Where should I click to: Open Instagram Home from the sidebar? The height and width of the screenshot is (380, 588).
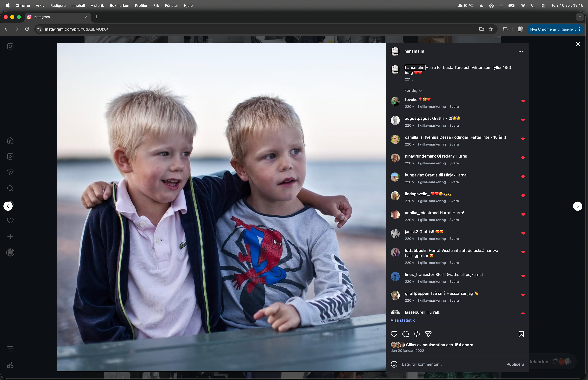[x=10, y=140]
